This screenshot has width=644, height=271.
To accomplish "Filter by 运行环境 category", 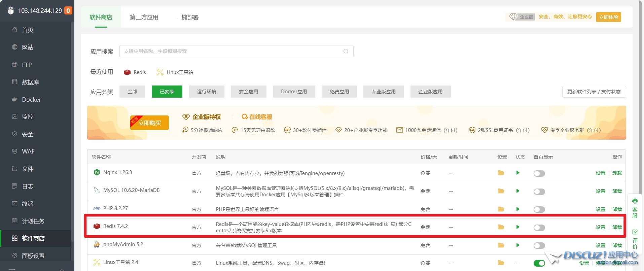I will tap(207, 92).
